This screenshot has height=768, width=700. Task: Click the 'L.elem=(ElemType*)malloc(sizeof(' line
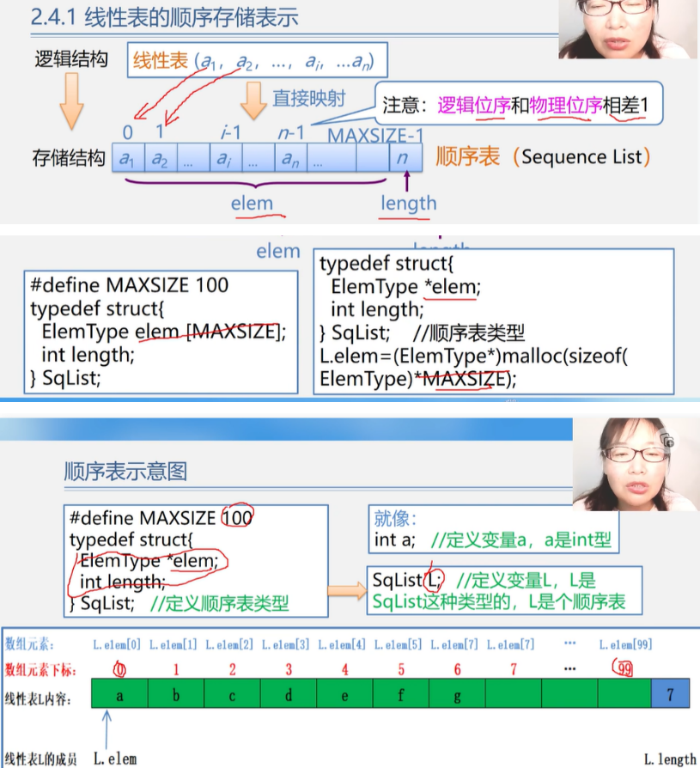click(x=474, y=357)
